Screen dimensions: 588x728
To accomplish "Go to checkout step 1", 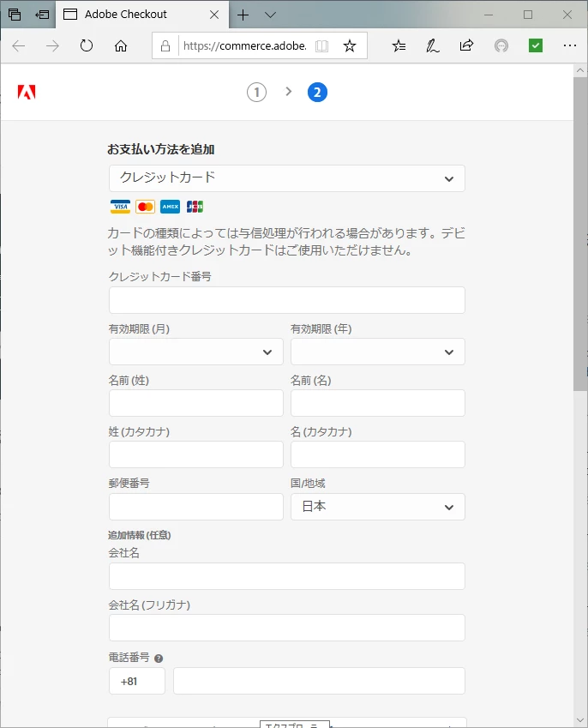I will tap(256, 92).
